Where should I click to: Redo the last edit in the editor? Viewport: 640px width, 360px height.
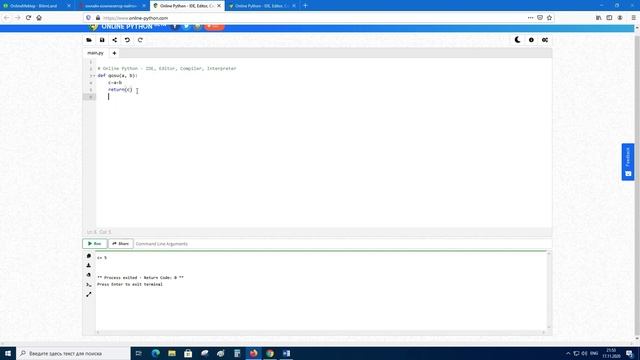[x=140, y=40]
